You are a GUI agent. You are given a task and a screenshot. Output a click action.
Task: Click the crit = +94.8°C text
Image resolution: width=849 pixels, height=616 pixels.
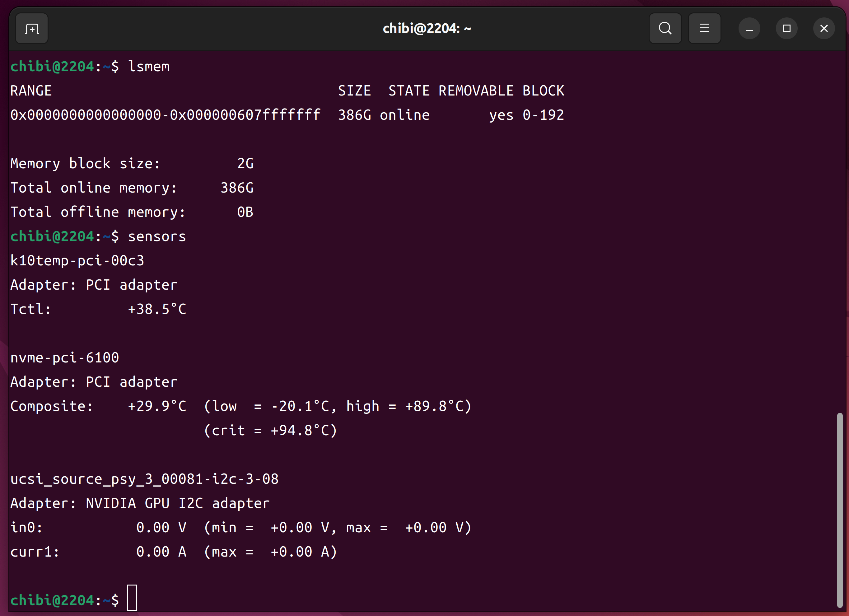tap(270, 430)
